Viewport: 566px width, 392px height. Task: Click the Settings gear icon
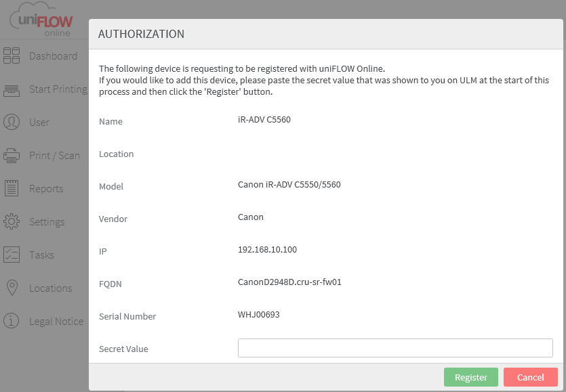coord(12,222)
